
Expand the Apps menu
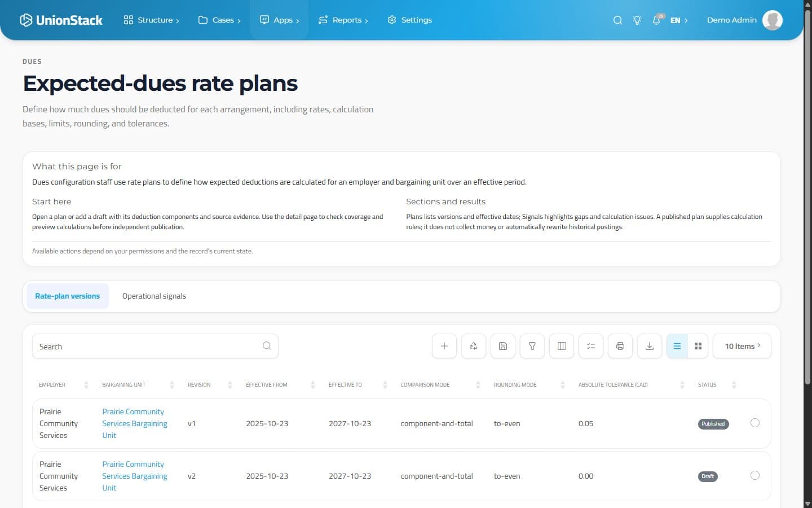(279, 20)
